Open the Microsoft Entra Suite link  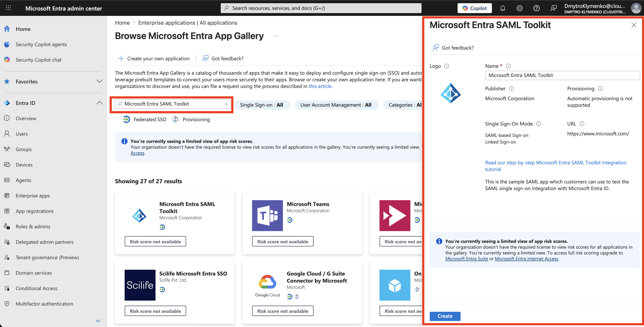pos(467,259)
